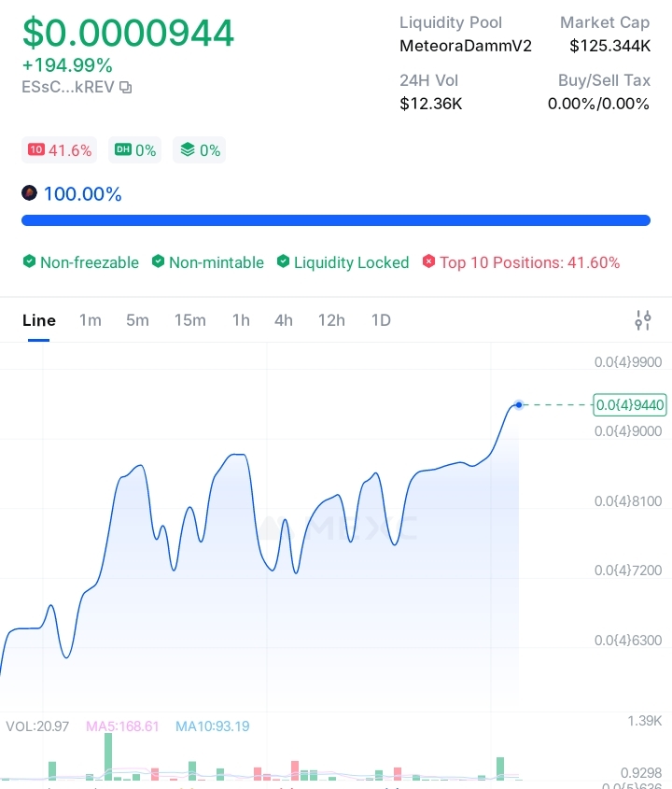Switch chart to 1m interval
This screenshot has width=672, height=789.
tap(91, 320)
